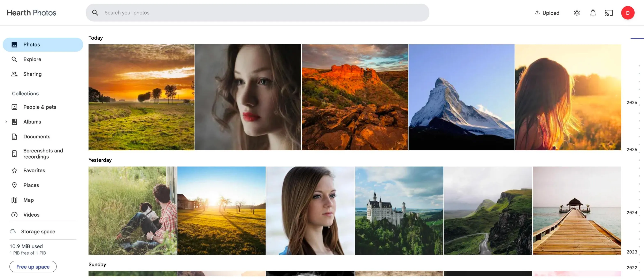Open Hearth Photos home logo
The image size is (644, 279).
coord(31,13)
